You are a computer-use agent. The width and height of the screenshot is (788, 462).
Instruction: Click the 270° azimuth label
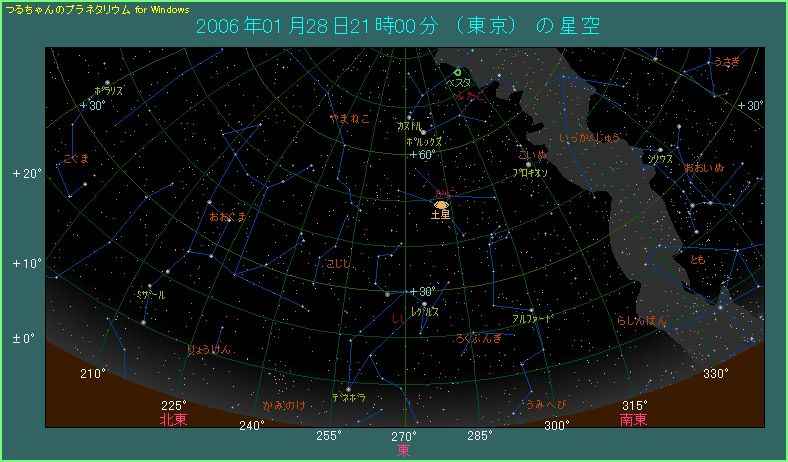404,436
